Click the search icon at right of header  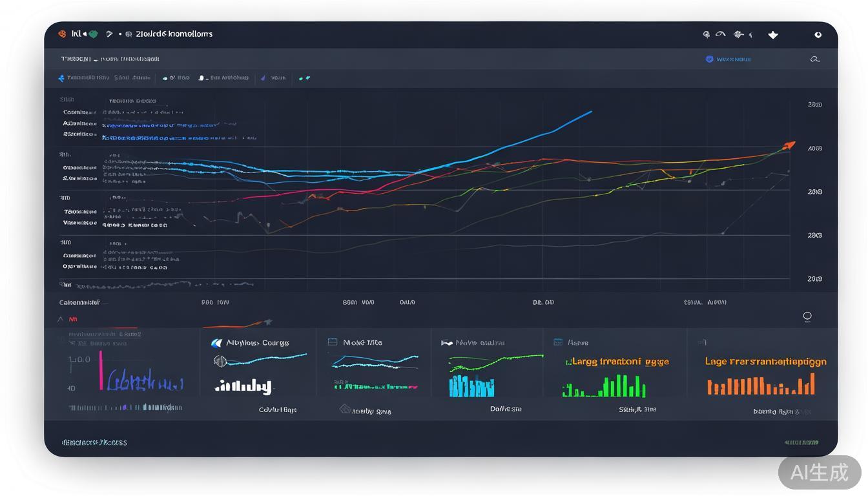tap(814, 59)
